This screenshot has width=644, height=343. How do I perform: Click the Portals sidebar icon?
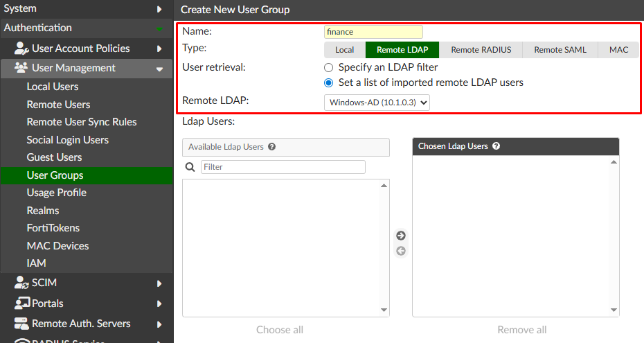click(x=21, y=303)
